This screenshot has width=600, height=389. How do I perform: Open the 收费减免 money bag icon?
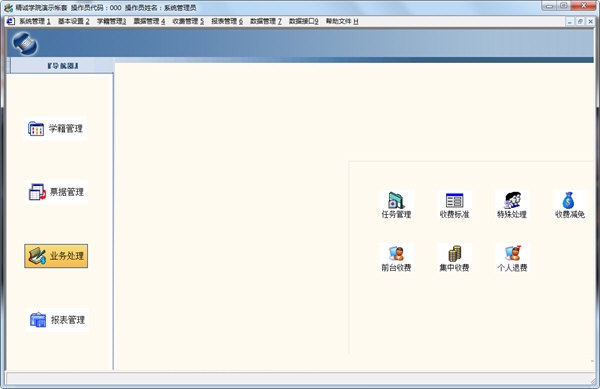(x=570, y=205)
